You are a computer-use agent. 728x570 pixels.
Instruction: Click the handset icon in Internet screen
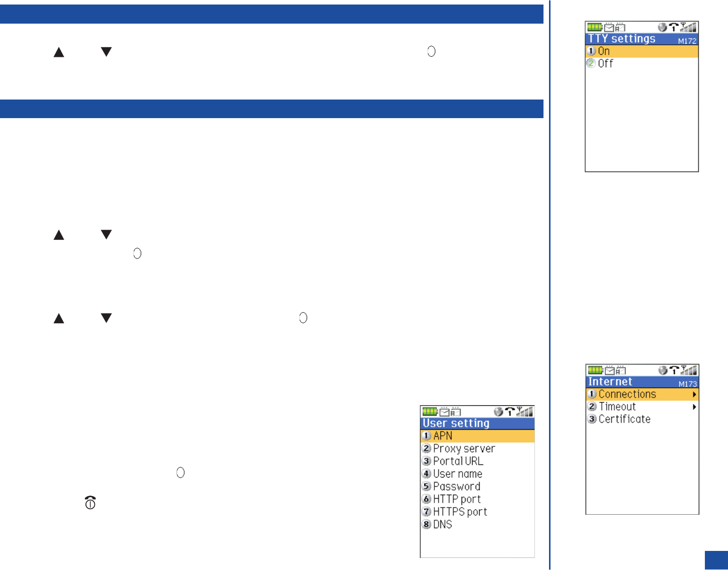(674, 370)
